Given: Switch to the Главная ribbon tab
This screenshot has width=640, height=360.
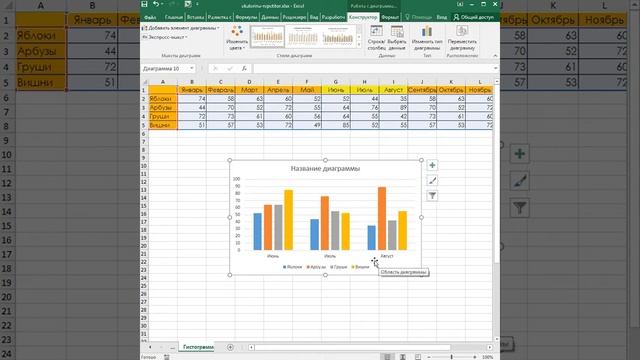Looking at the screenshot, I should tap(174, 17).
